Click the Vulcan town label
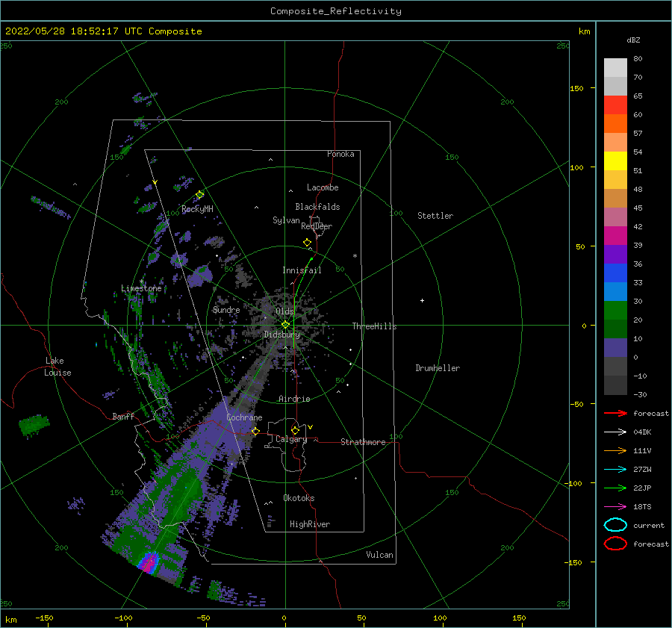The height and width of the screenshot is (628, 672). pos(380,555)
